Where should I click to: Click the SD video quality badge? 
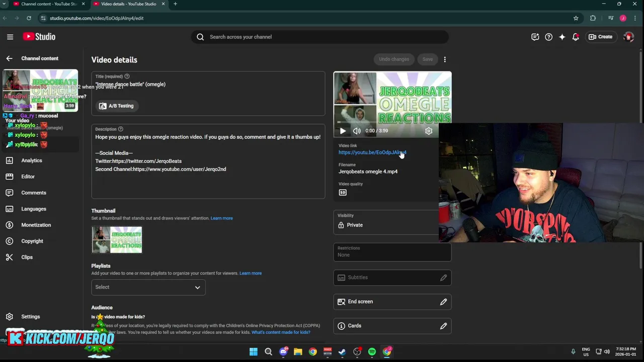pyautogui.click(x=343, y=193)
